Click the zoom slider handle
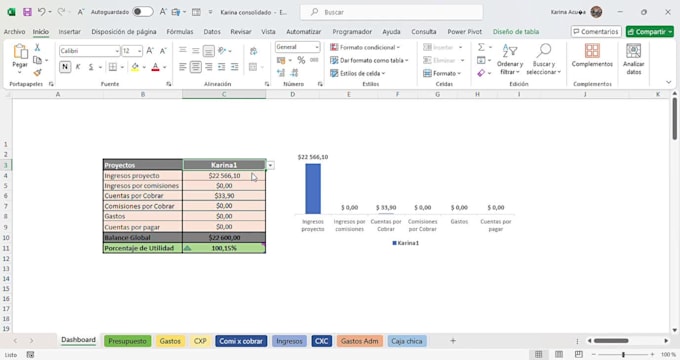 point(623,354)
